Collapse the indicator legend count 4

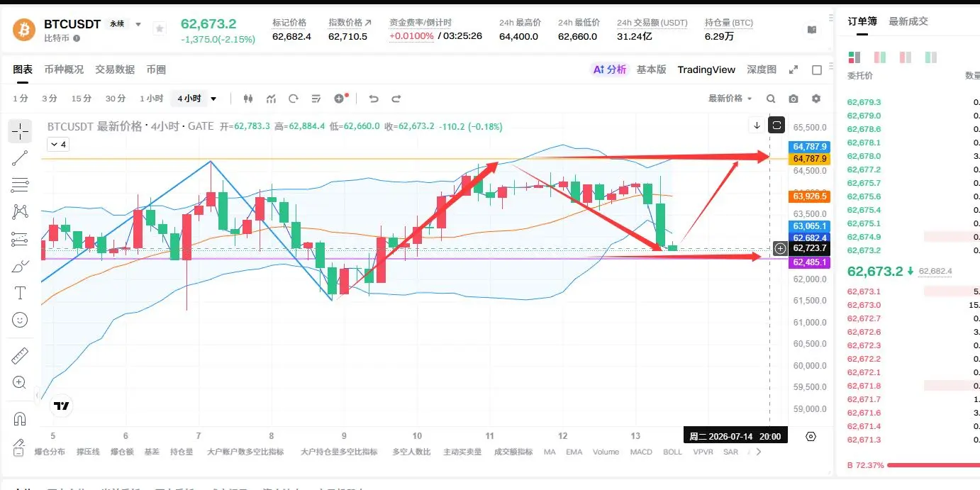click(57, 145)
